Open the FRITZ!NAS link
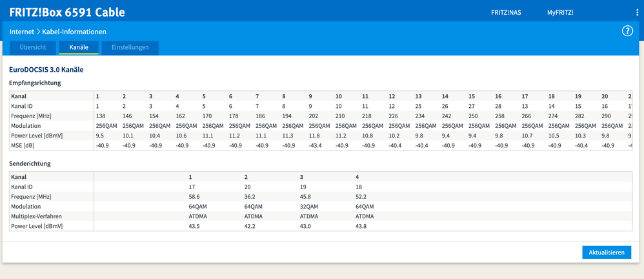This screenshot has height=279, width=644. [506, 12]
